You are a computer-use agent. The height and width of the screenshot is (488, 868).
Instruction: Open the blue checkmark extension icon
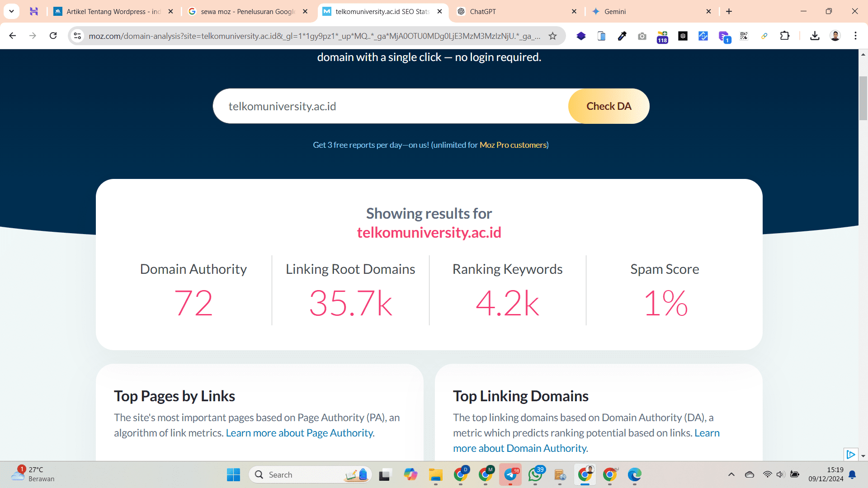coord(703,36)
